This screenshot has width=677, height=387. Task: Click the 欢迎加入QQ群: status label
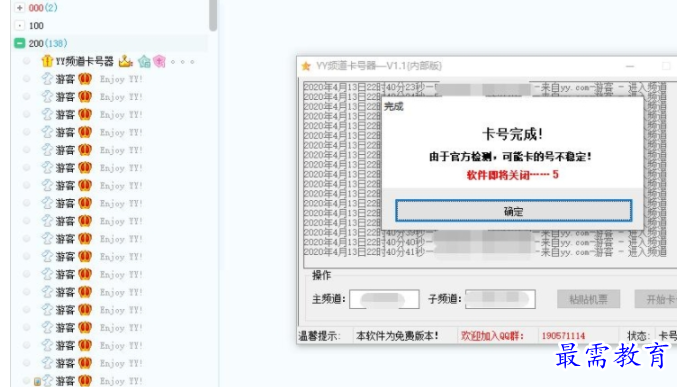click(492, 336)
